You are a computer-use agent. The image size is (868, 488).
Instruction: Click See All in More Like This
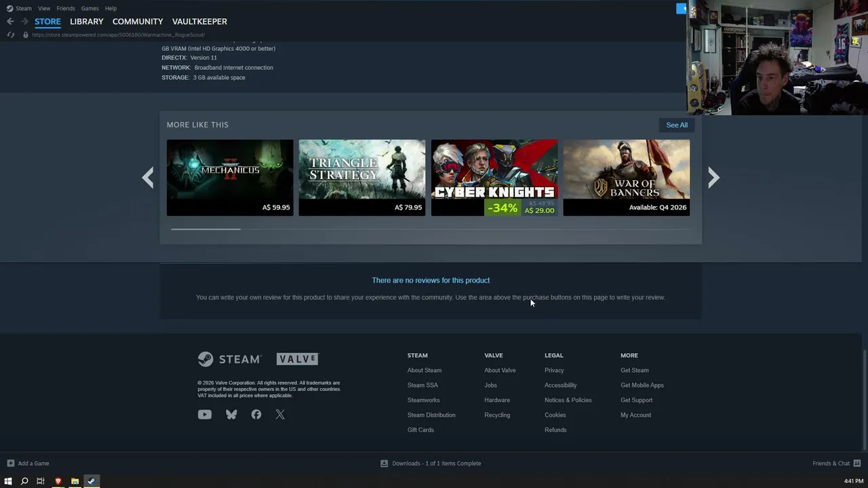point(677,125)
